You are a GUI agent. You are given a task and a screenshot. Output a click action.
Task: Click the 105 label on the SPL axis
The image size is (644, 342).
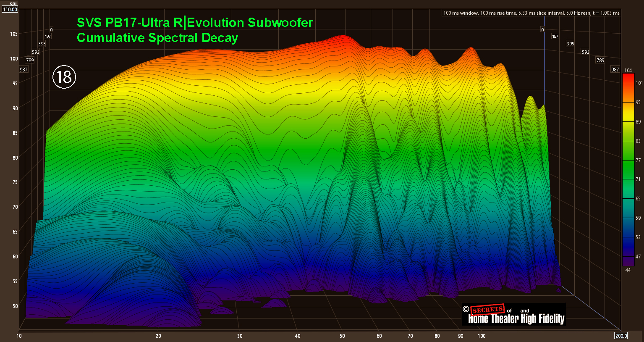pos(14,34)
